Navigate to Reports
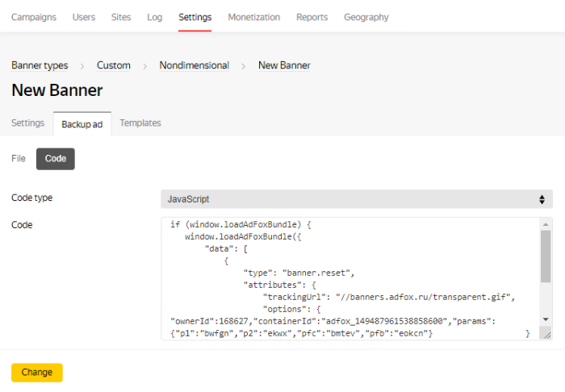This screenshot has height=392, width=565. pyautogui.click(x=312, y=17)
